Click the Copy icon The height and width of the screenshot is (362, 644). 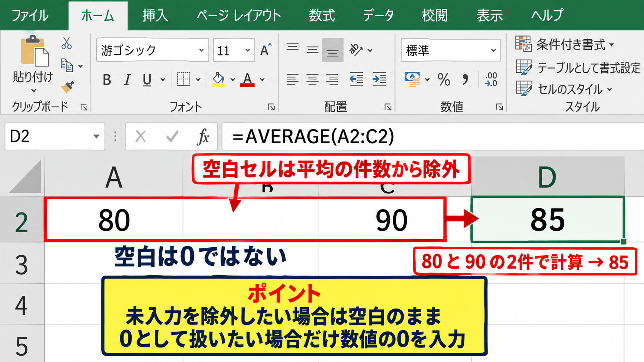tap(67, 65)
